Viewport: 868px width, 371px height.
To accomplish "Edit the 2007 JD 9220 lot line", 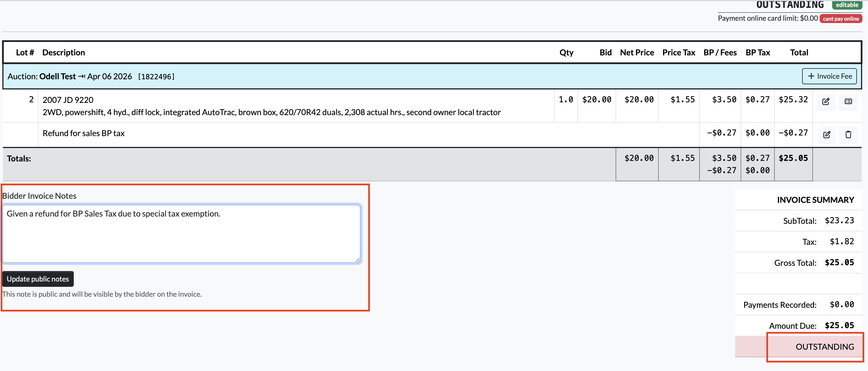I will coord(826,101).
